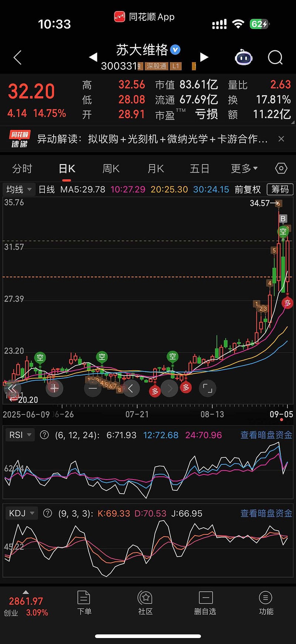Change the 前复权 adjustment setting
296x644 pixels.
click(x=248, y=190)
